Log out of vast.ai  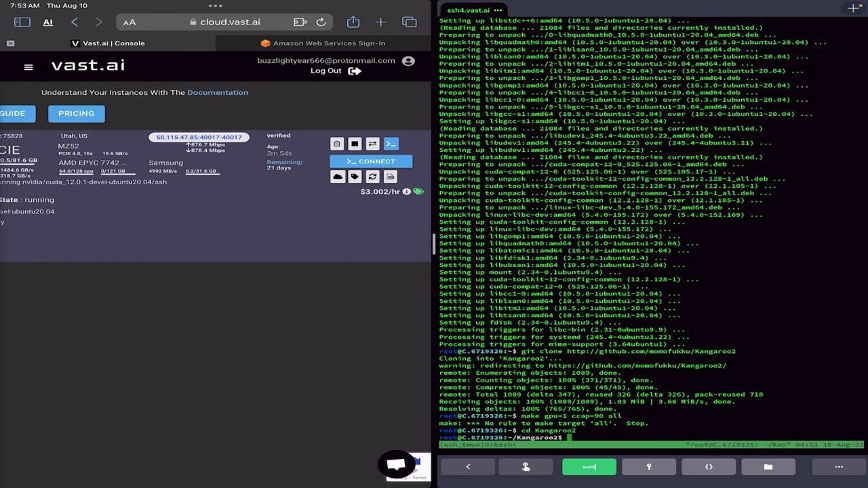336,70
